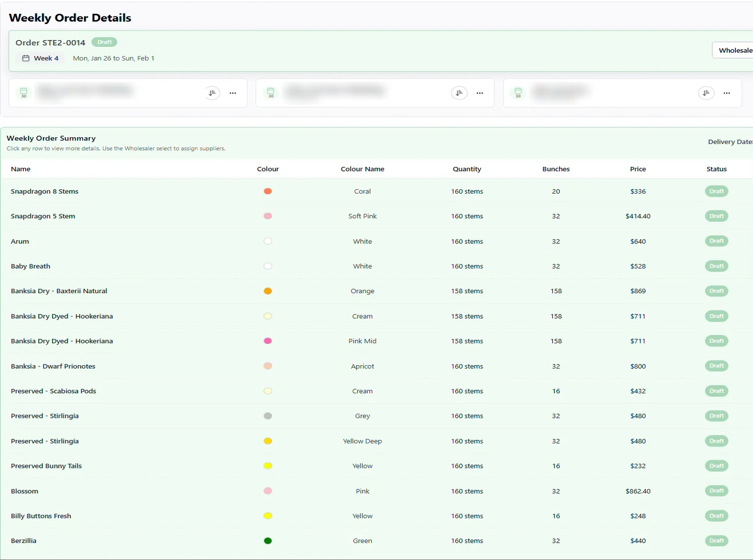Image resolution: width=753 pixels, height=560 pixels.
Task: Select the Baby Breath row
Action: click(377, 266)
